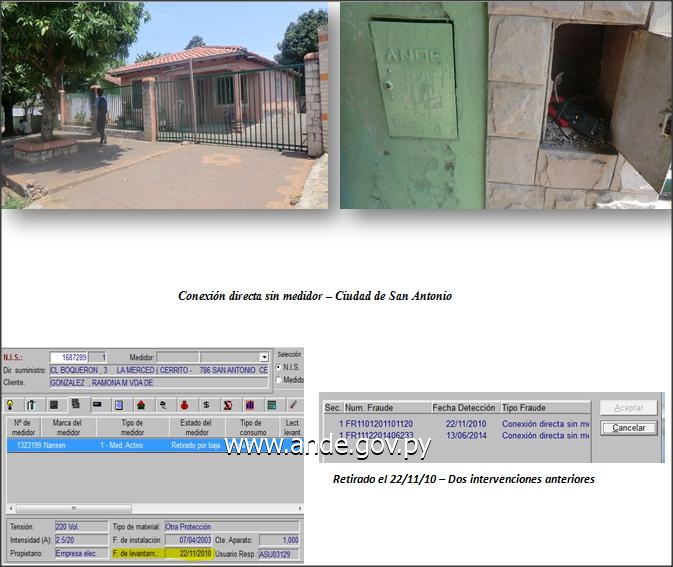Select the N.I.S. radio button
This screenshot has width=673, height=567.
point(279,367)
